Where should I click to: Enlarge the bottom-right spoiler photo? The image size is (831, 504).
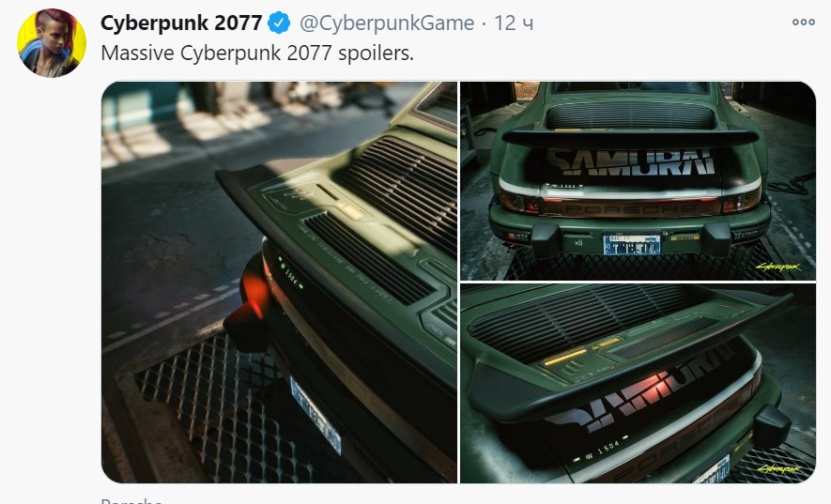click(x=638, y=383)
